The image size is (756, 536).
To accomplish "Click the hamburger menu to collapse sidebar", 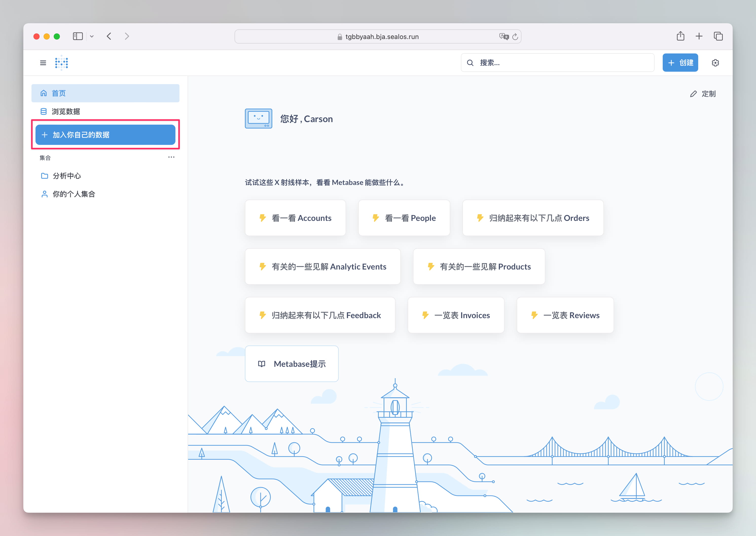I will tap(43, 62).
